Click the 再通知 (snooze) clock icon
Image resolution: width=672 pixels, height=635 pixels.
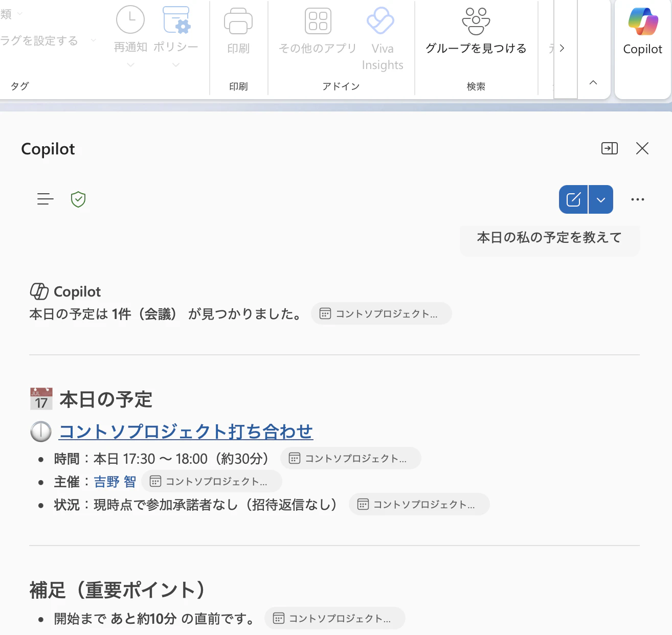[x=130, y=19]
